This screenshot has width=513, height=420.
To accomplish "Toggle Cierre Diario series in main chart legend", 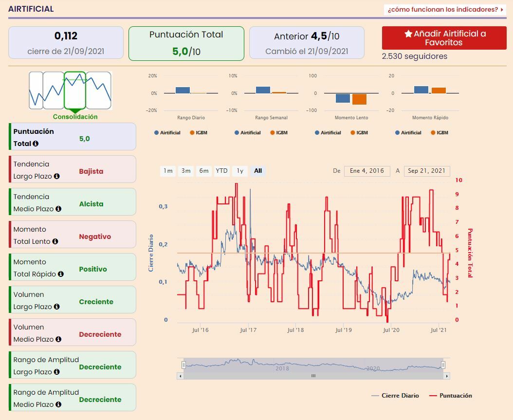I will coord(395,396).
